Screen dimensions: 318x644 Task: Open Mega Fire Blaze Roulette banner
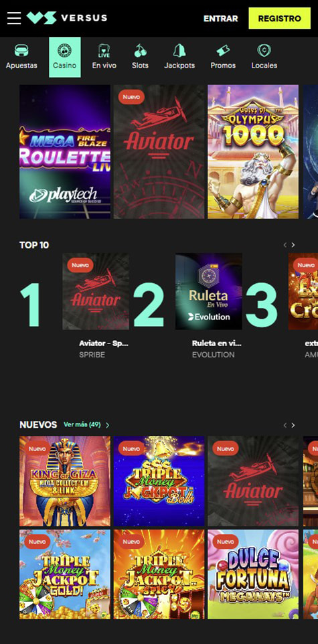[65, 151]
